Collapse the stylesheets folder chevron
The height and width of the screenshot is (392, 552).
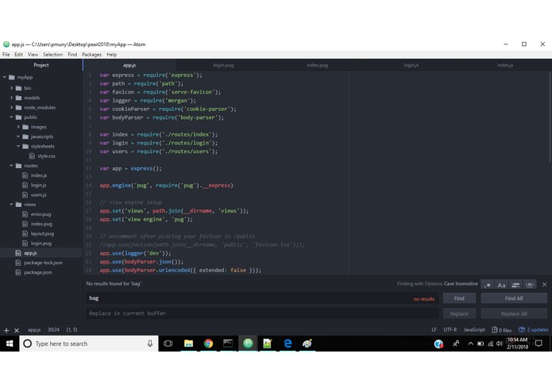click(x=18, y=146)
